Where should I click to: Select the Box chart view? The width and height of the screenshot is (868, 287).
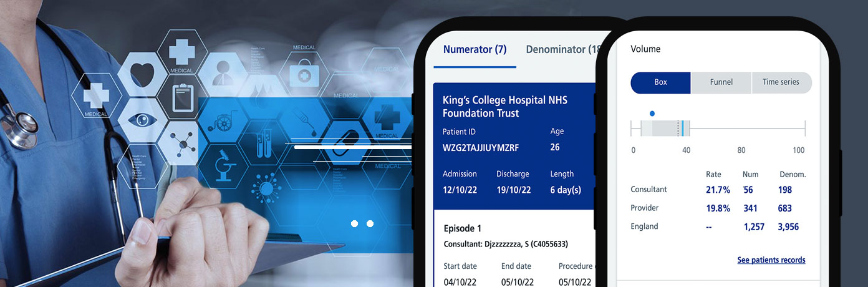pos(661,82)
